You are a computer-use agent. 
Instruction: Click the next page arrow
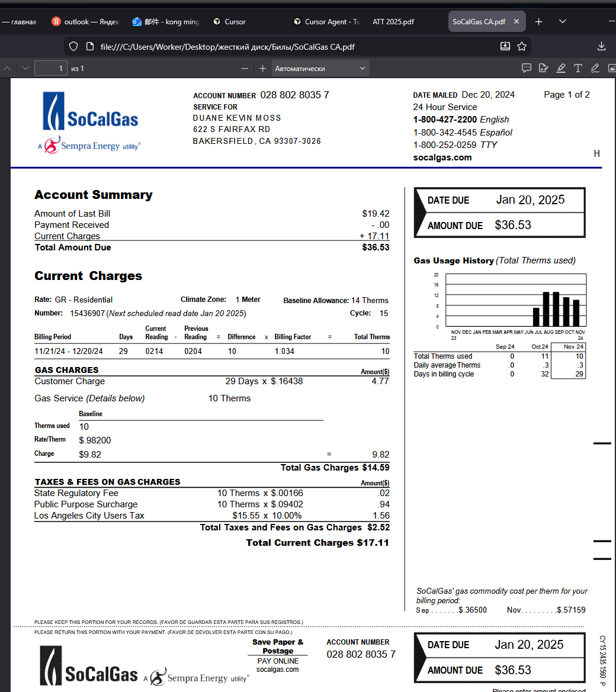point(24,67)
